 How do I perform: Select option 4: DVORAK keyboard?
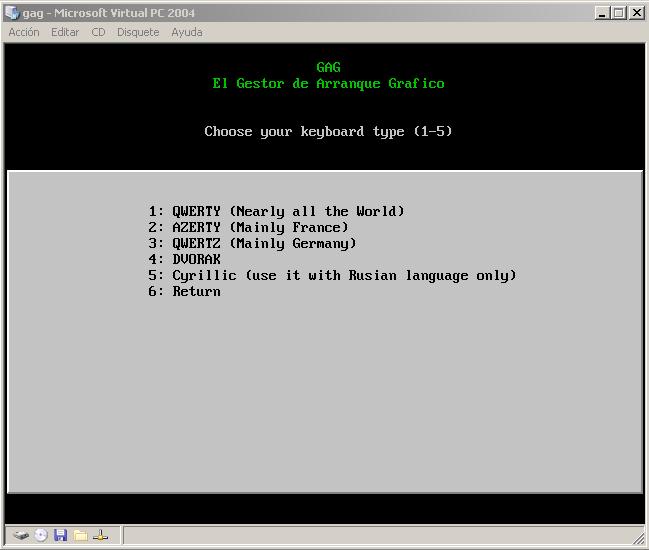tap(185, 259)
